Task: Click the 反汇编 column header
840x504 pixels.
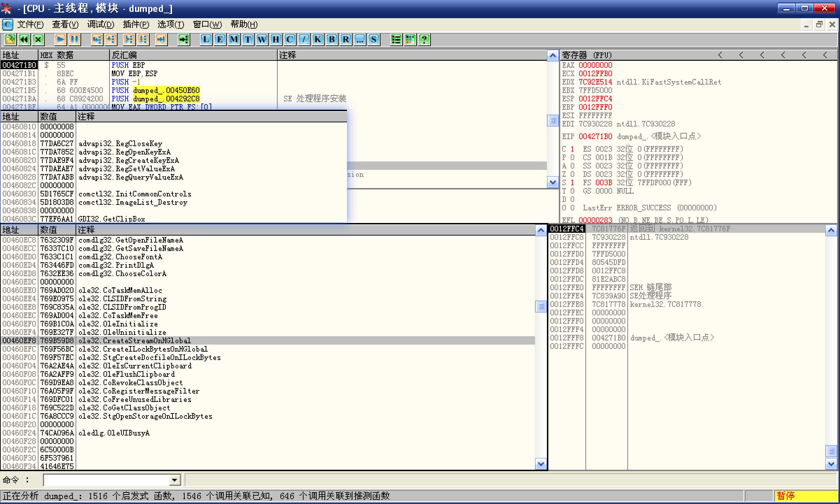Action: click(124, 55)
